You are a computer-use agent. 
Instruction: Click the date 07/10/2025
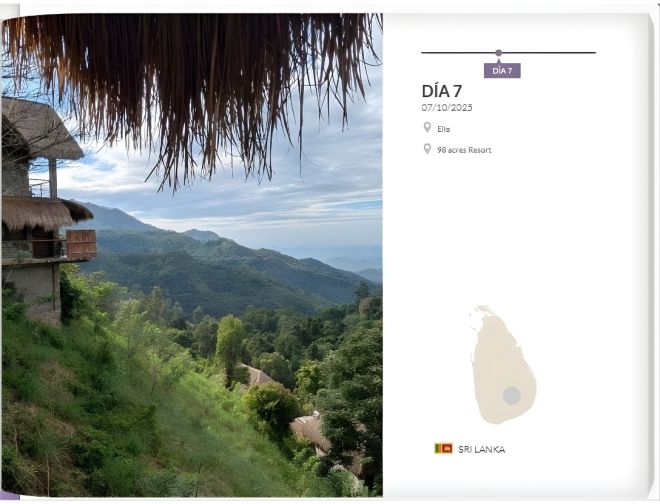pos(447,107)
